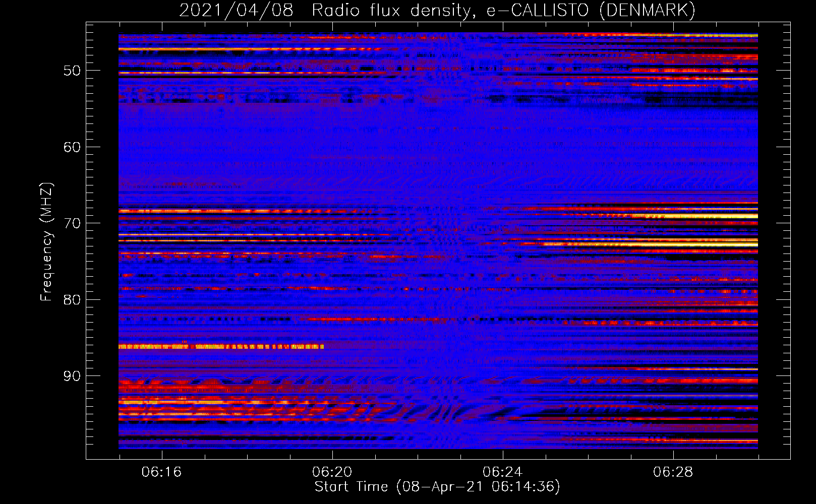Click the 06:20 time tick label
This screenshot has height=504, width=816.
(x=332, y=472)
